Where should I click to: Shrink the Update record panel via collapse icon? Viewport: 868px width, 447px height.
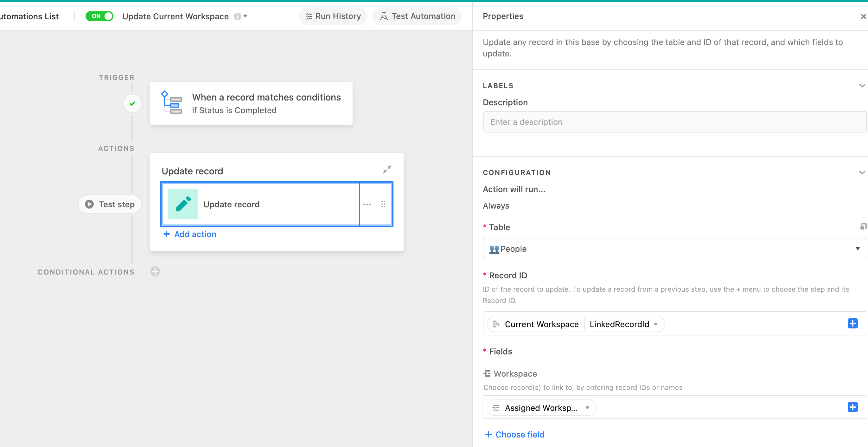tap(387, 169)
